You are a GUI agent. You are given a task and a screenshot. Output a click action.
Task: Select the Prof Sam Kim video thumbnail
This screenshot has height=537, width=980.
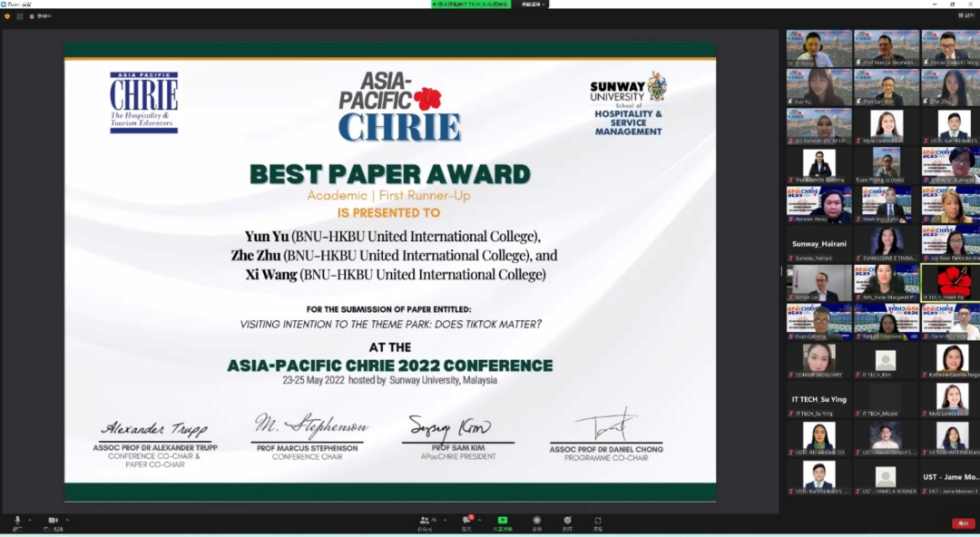pos(886,87)
